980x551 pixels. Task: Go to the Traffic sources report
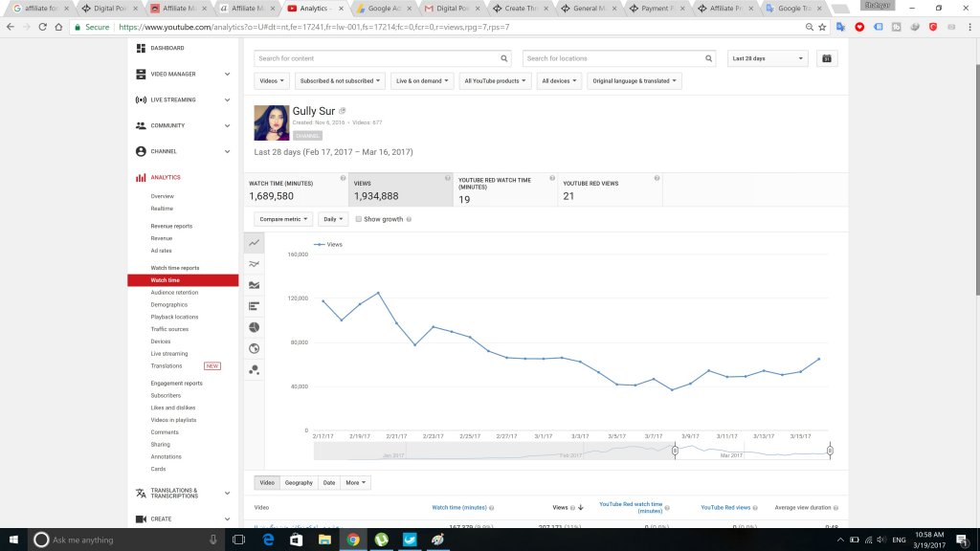(169, 329)
